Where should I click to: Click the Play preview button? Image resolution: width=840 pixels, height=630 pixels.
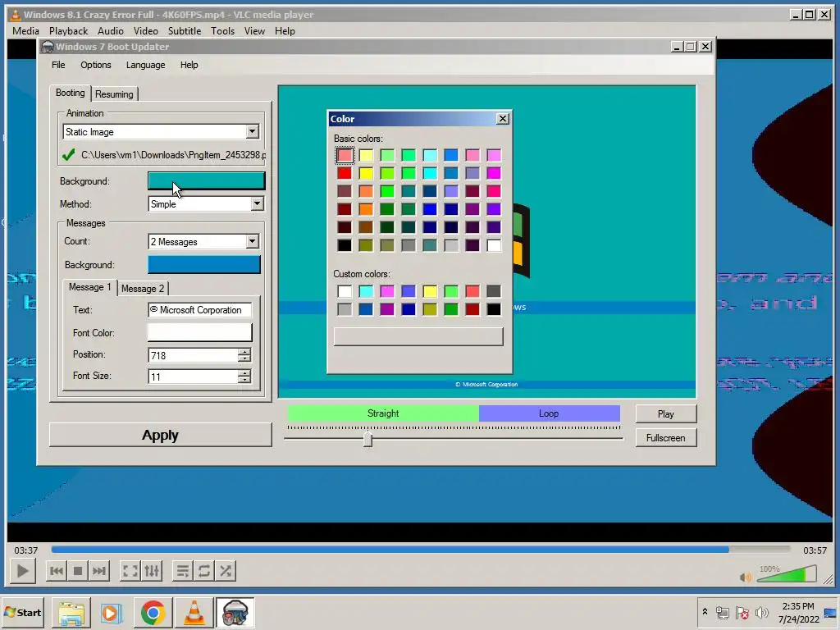click(x=666, y=414)
